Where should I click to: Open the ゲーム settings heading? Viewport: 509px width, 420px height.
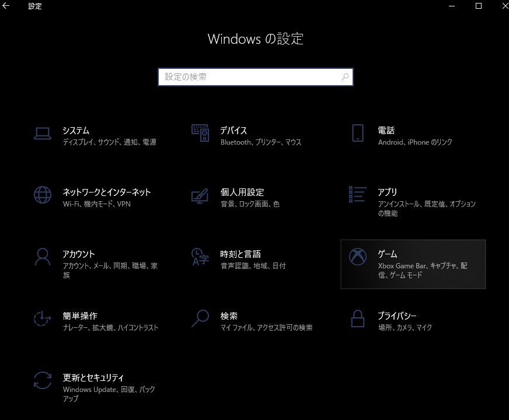pos(388,254)
